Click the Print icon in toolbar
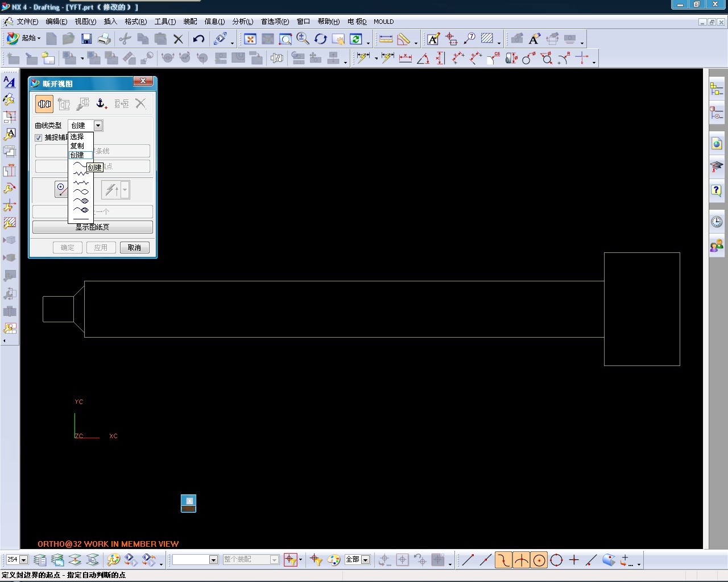This screenshot has height=582, width=728. [104, 39]
